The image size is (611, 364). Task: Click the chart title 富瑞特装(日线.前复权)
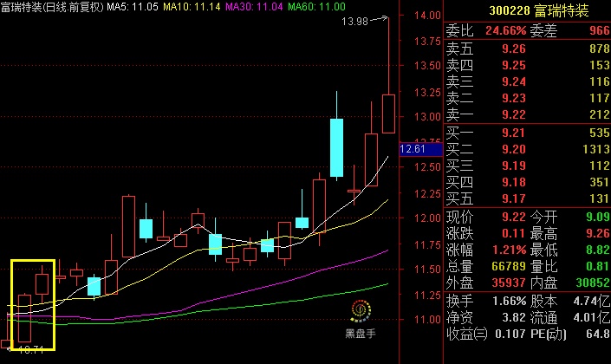(x=52, y=7)
